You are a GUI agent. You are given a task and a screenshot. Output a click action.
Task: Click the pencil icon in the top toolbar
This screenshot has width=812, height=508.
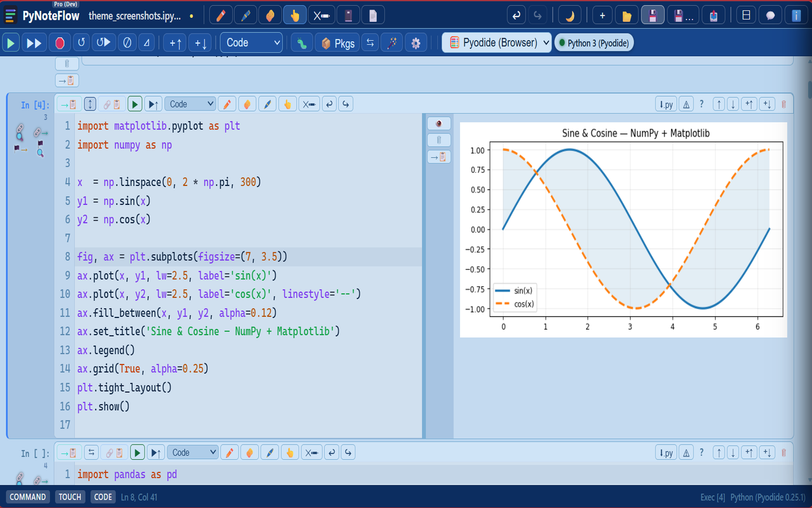(220, 15)
